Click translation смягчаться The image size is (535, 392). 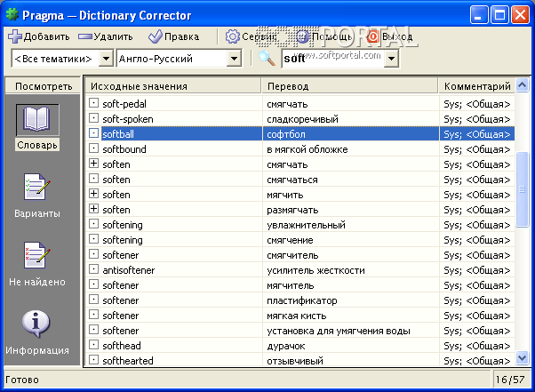pyautogui.click(x=292, y=180)
